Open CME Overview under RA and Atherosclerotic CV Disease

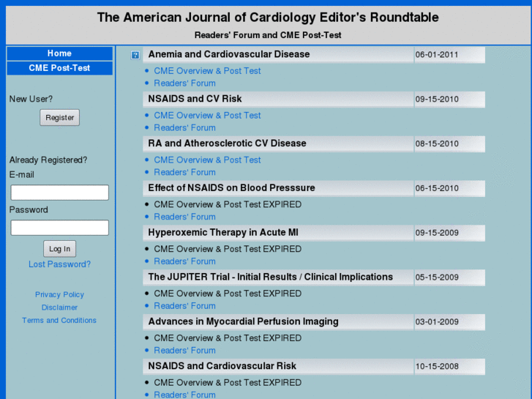click(x=207, y=160)
